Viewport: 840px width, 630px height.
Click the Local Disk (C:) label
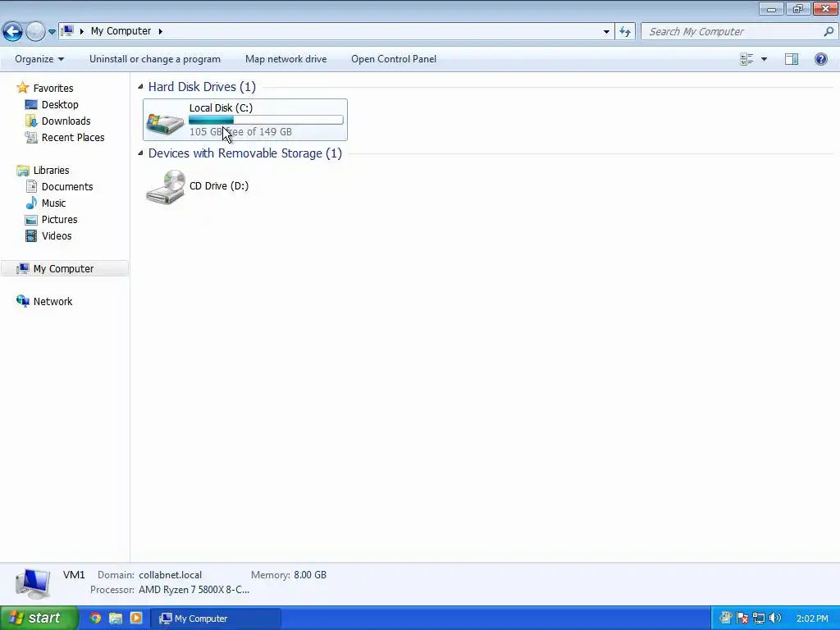221,107
